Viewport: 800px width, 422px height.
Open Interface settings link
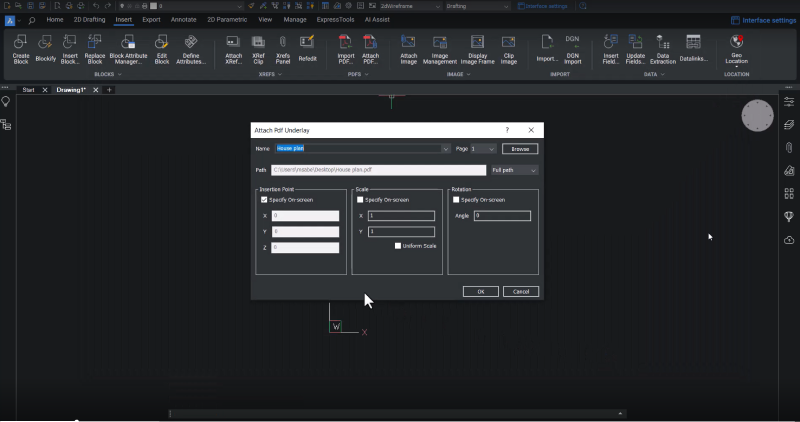(x=763, y=20)
